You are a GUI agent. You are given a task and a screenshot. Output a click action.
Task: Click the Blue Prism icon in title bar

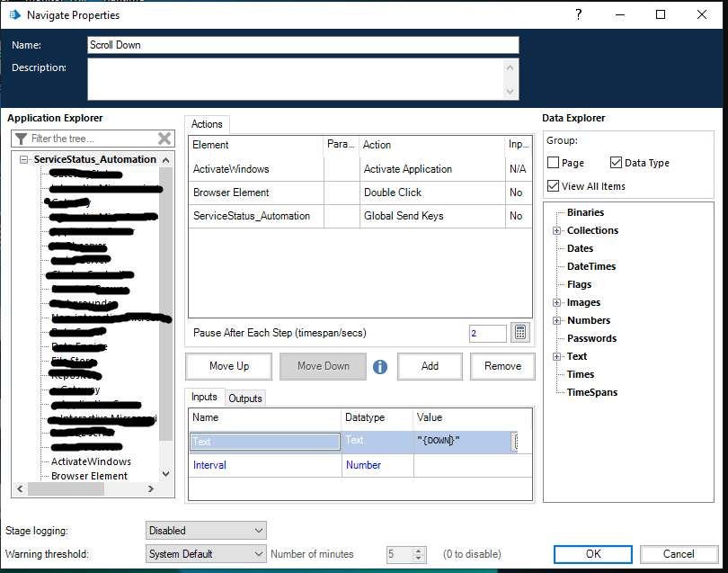pyautogui.click(x=13, y=14)
